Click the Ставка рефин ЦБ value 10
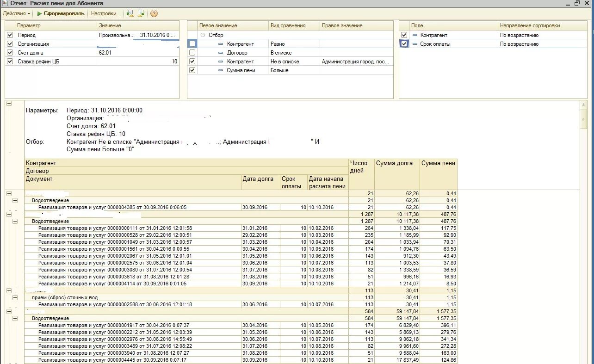The height and width of the screenshot is (364, 594). pyautogui.click(x=138, y=62)
